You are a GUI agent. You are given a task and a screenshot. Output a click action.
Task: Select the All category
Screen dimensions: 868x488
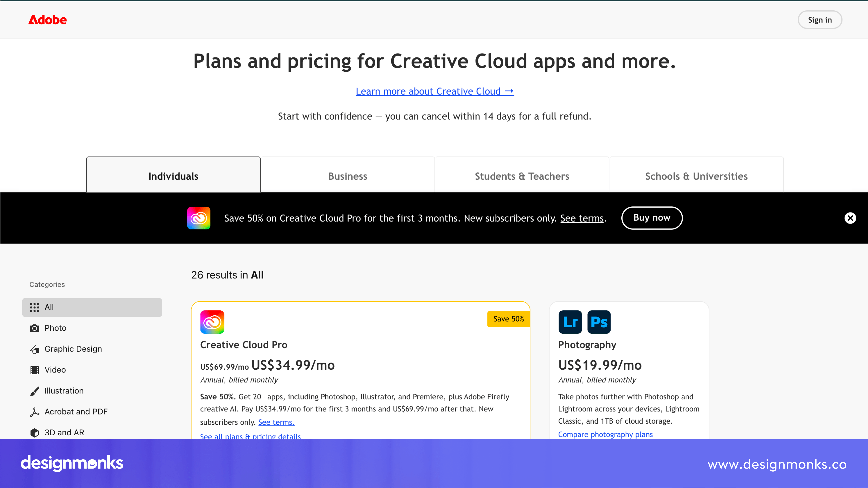point(92,307)
